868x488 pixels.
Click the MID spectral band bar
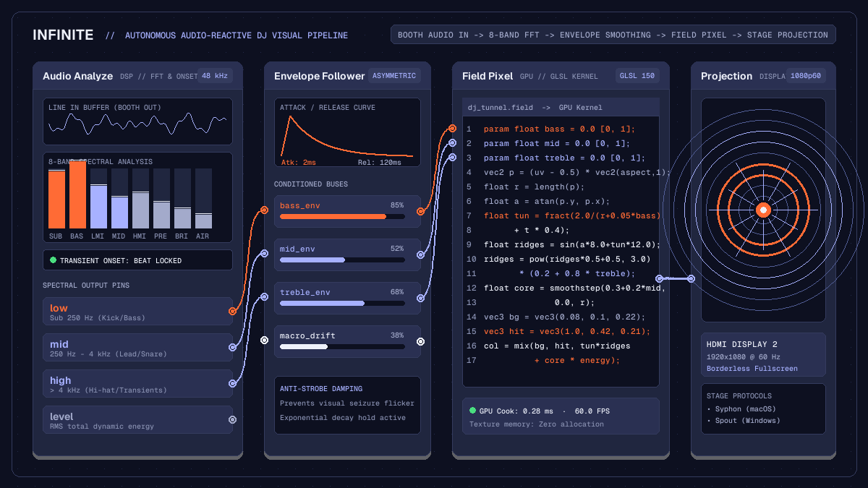pos(119,199)
